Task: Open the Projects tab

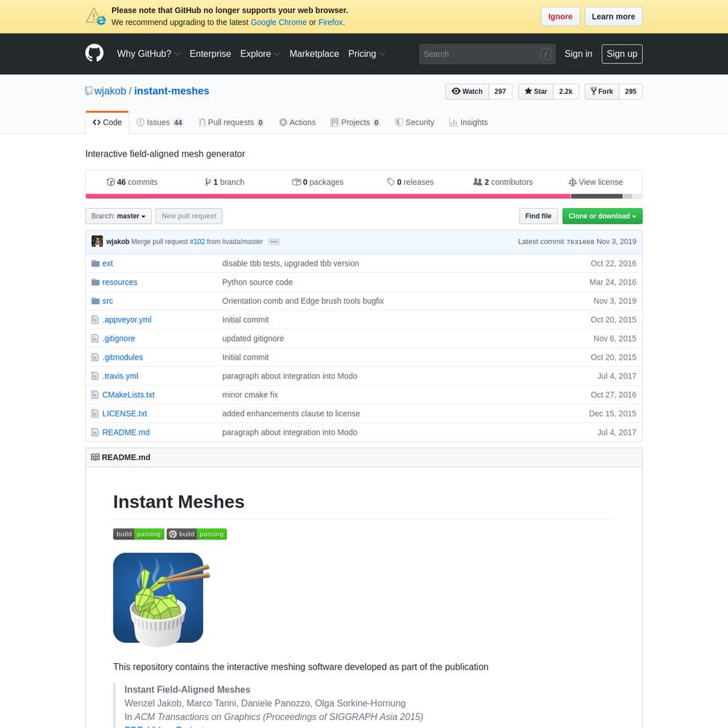Action: tap(355, 122)
